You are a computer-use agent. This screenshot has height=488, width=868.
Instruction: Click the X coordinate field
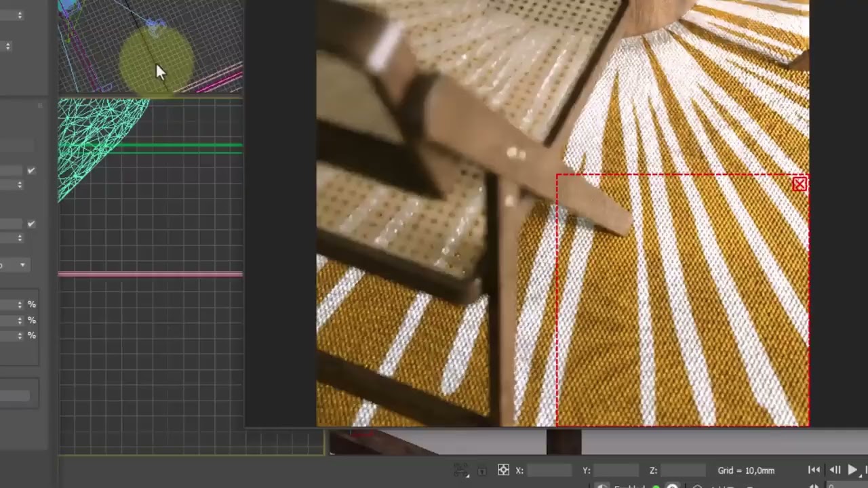(549, 470)
